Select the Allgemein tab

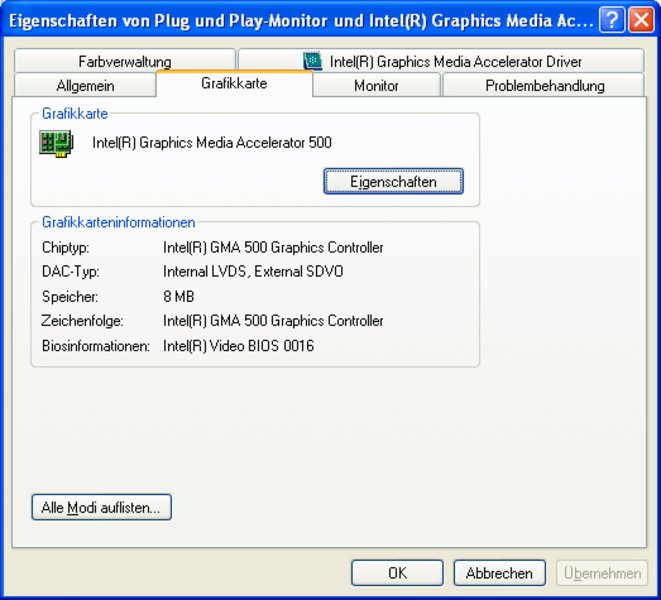pyautogui.click(x=86, y=86)
